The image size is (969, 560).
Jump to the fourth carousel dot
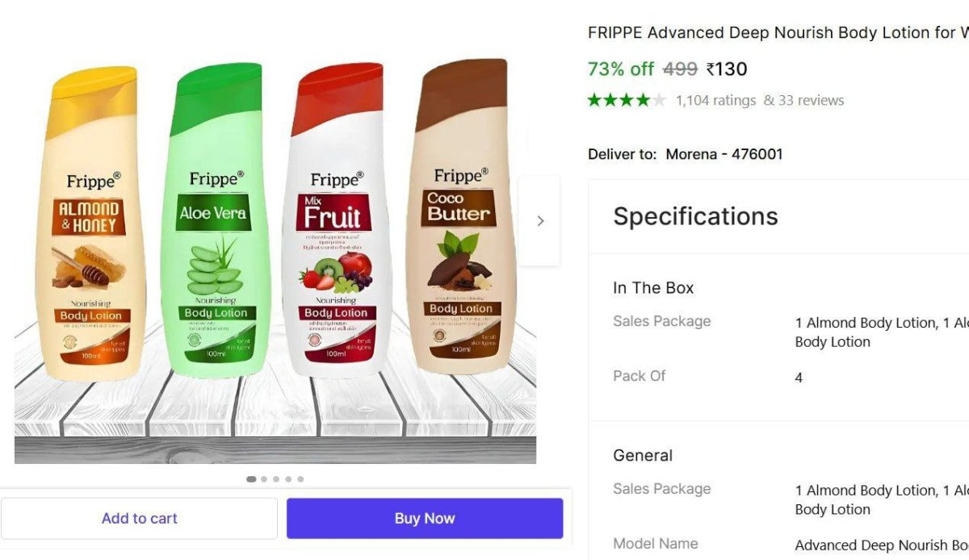288,479
